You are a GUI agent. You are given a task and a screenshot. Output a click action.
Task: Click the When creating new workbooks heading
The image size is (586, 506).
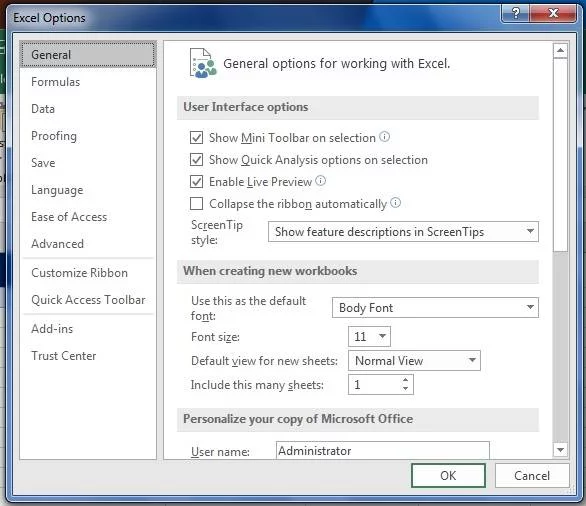(270, 271)
